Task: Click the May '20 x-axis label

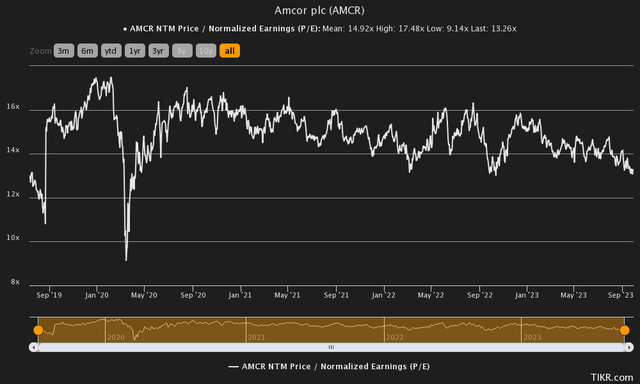Action: 144,295
